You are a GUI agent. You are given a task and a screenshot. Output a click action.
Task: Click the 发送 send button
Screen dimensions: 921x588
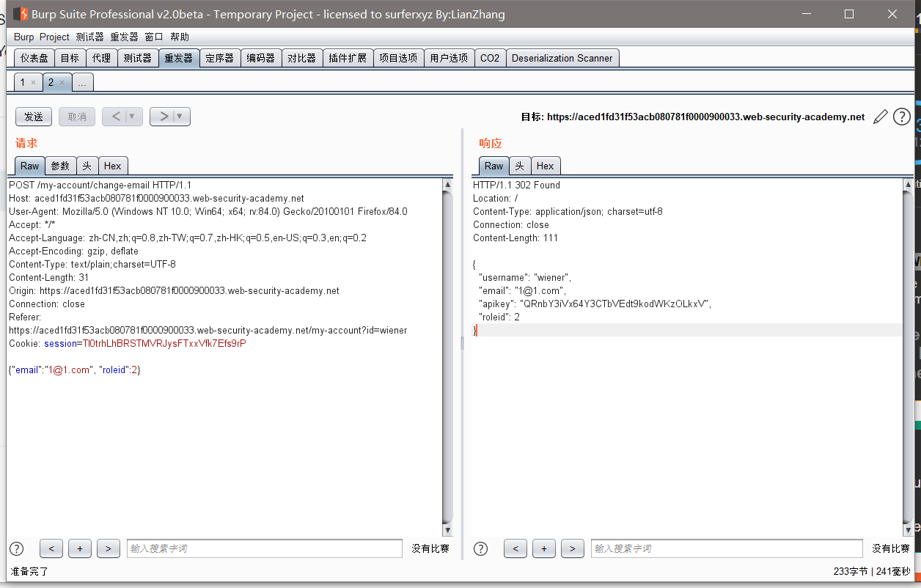[x=34, y=117]
